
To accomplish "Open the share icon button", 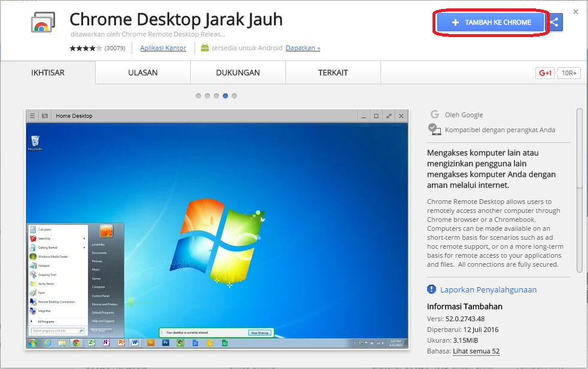I will (x=555, y=23).
